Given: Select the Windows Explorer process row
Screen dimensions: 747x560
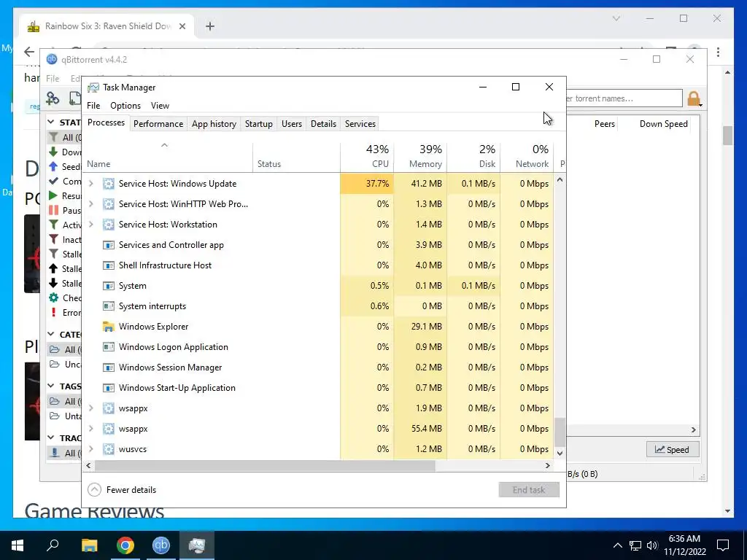Looking at the screenshot, I should pyautogui.click(x=318, y=327).
